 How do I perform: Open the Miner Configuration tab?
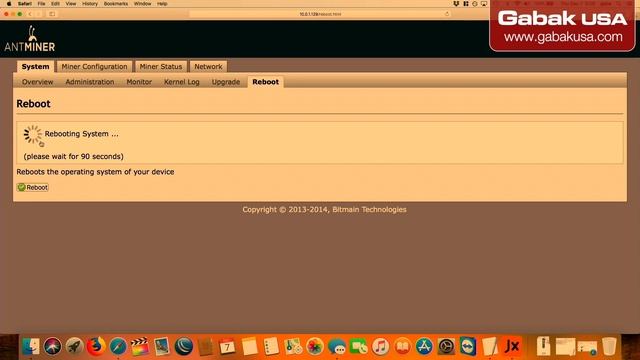[94, 67]
